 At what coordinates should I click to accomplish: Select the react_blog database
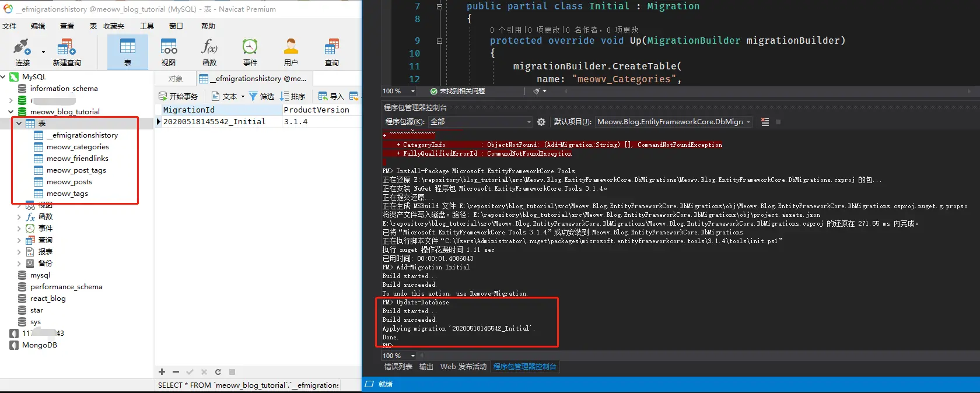click(48, 299)
